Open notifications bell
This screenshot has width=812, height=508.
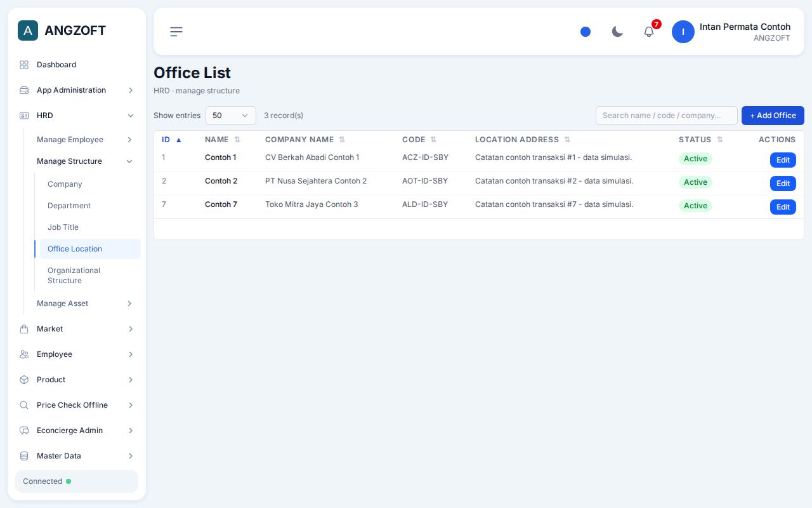[x=649, y=32]
